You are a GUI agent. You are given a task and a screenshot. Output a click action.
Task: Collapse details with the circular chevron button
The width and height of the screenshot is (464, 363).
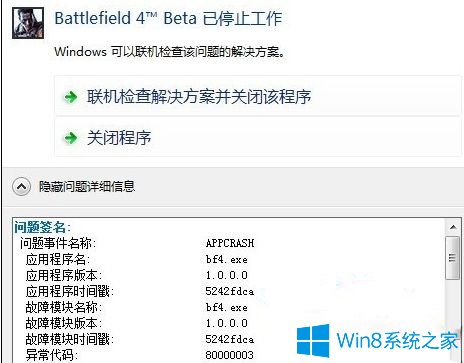tap(21, 186)
